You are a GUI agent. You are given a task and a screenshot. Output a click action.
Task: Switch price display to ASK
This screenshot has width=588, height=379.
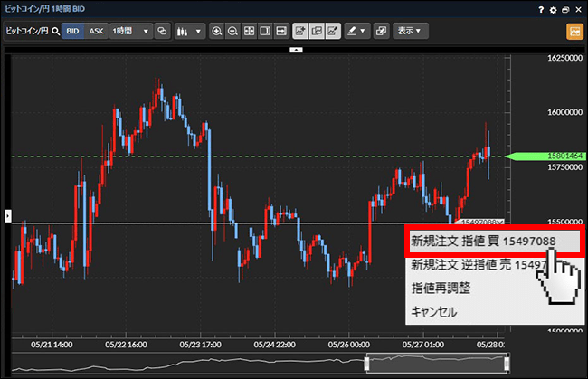click(96, 31)
